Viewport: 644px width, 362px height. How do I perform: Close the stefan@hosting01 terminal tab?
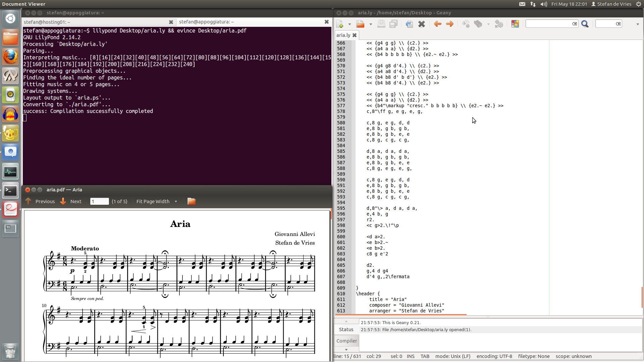[x=171, y=22]
